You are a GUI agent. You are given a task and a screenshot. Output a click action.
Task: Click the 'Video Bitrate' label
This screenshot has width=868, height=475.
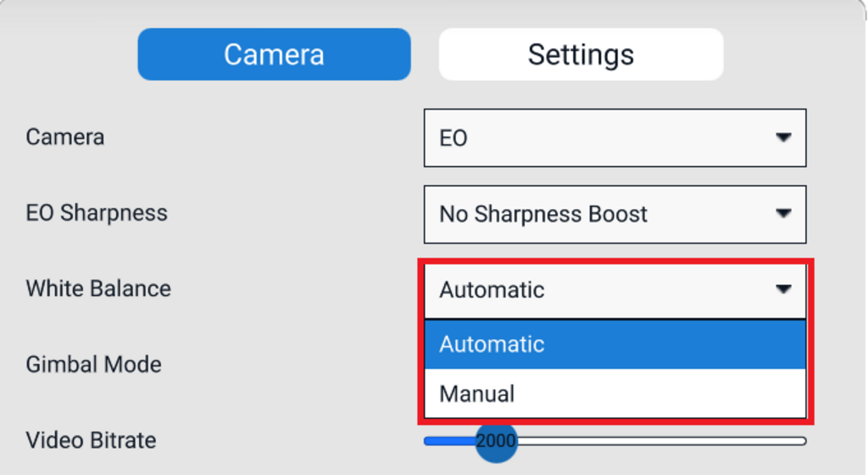click(91, 441)
